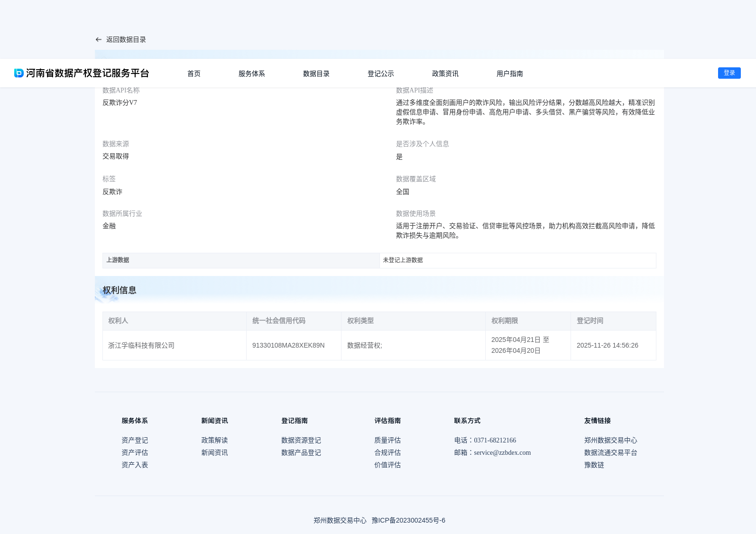This screenshot has width=756, height=534.
Task: Click ICP number 豫ICP备2023002455号-6
Action: 408,521
